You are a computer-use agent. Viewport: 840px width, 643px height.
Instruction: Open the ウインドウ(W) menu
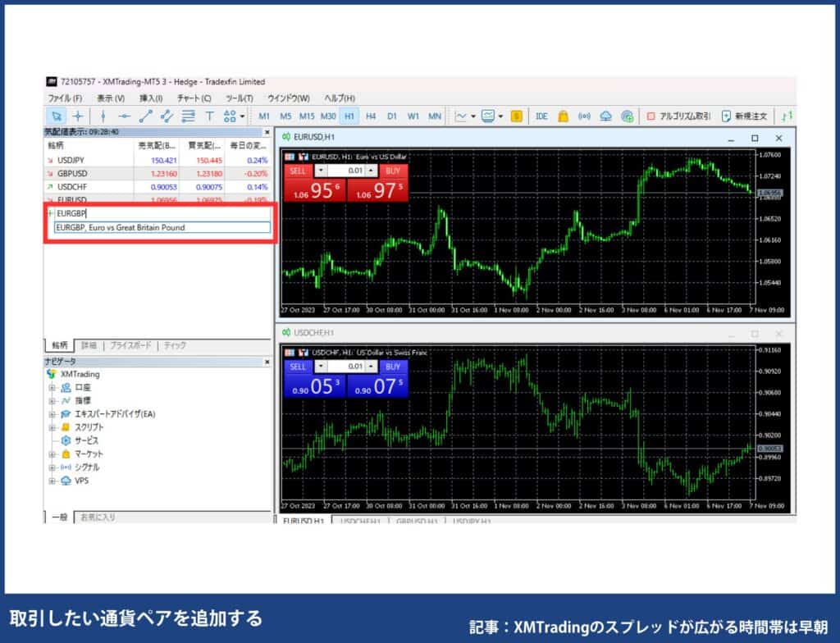[288, 98]
